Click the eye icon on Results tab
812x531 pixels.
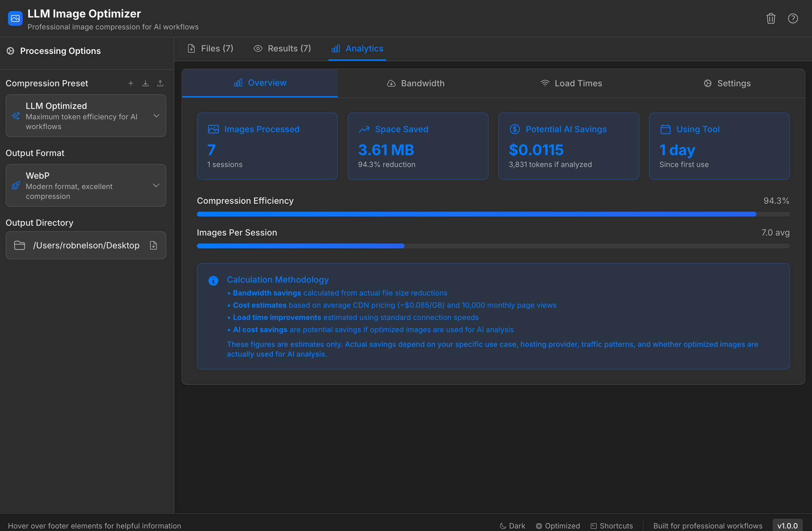(x=258, y=48)
